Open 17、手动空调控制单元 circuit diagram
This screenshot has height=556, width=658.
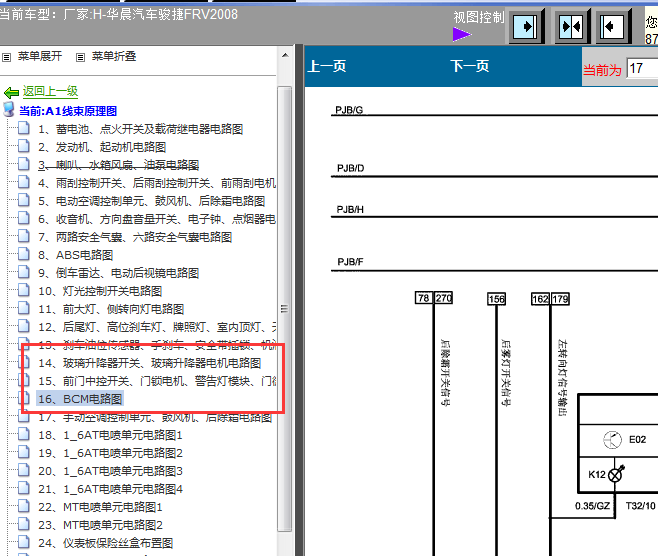coord(155,417)
